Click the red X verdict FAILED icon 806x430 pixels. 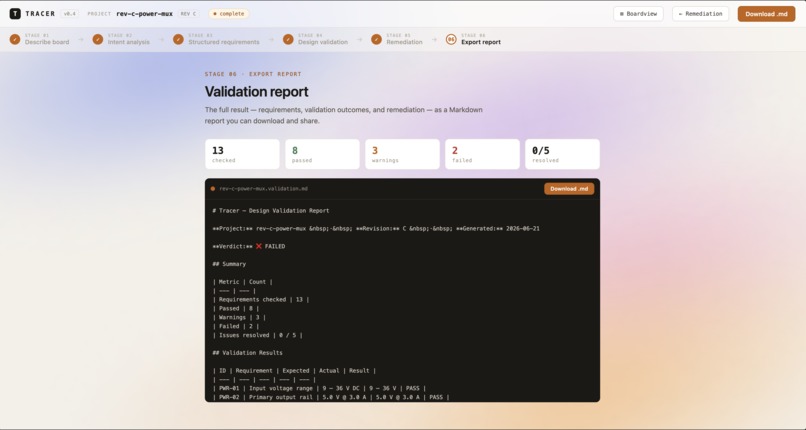(x=259, y=247)
